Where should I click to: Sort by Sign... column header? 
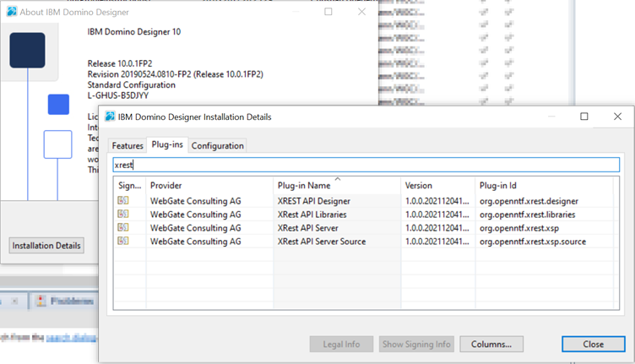[x=129, y=186]
